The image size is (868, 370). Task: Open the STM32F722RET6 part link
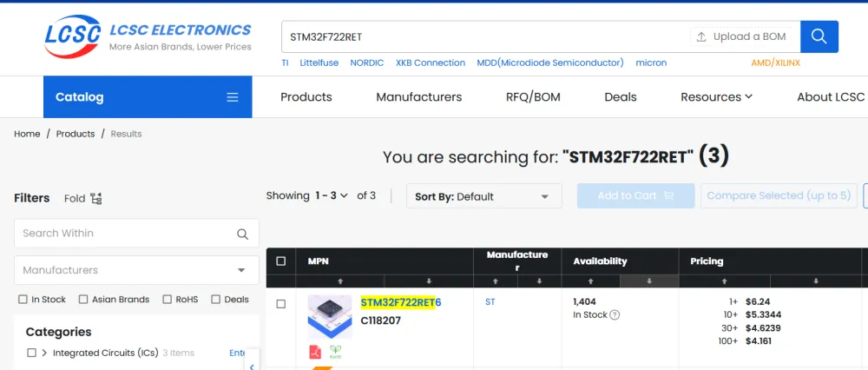coord(401,302)
